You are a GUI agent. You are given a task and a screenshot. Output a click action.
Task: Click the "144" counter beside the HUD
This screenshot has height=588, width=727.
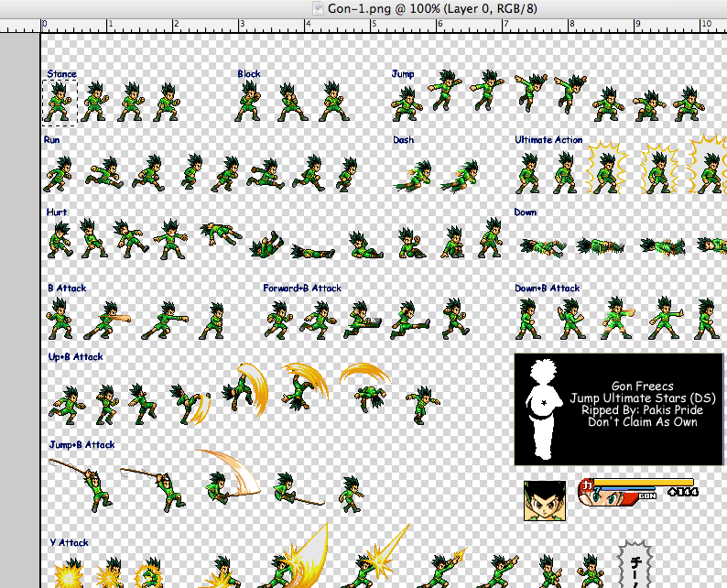(683, 492)
